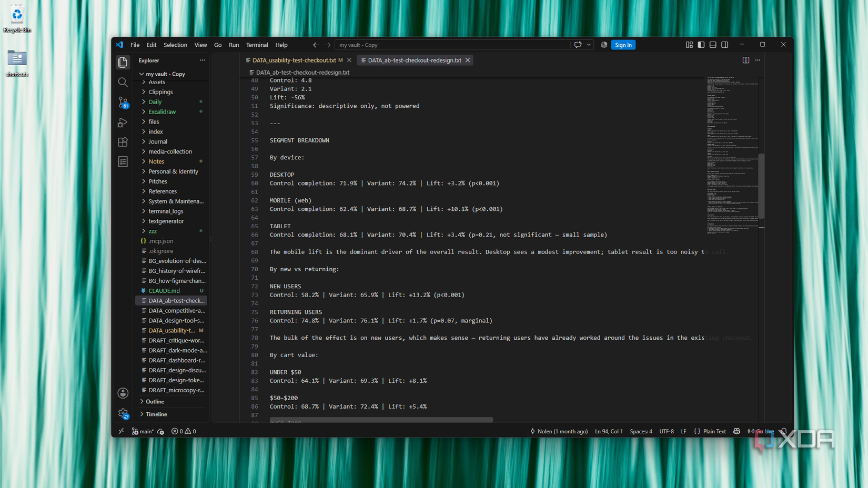The height and width of the screenshot is (488, 868).
Task: Collapse the my vault - Copy root folder
Action: pyautogui.click(x=172, y=74)
